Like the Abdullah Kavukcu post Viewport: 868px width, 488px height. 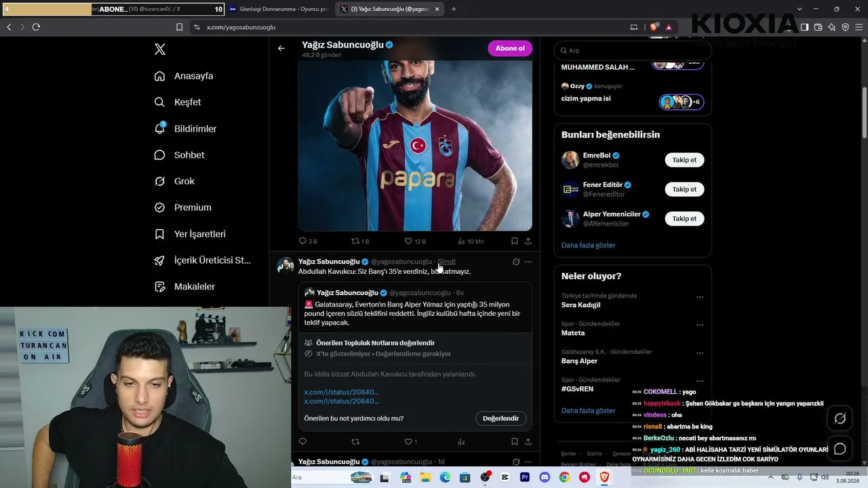[408, 442]
